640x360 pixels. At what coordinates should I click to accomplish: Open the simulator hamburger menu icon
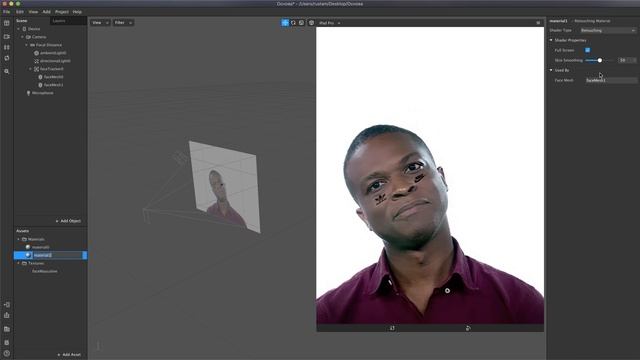click(538, 23)
